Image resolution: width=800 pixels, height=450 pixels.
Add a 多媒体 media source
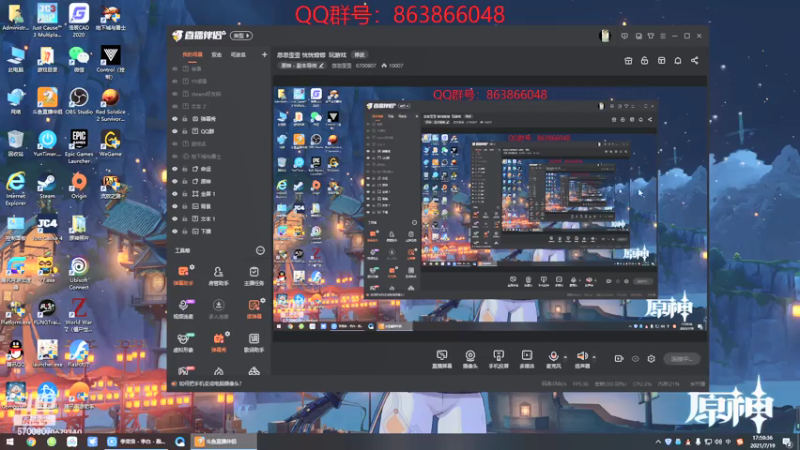527,359
